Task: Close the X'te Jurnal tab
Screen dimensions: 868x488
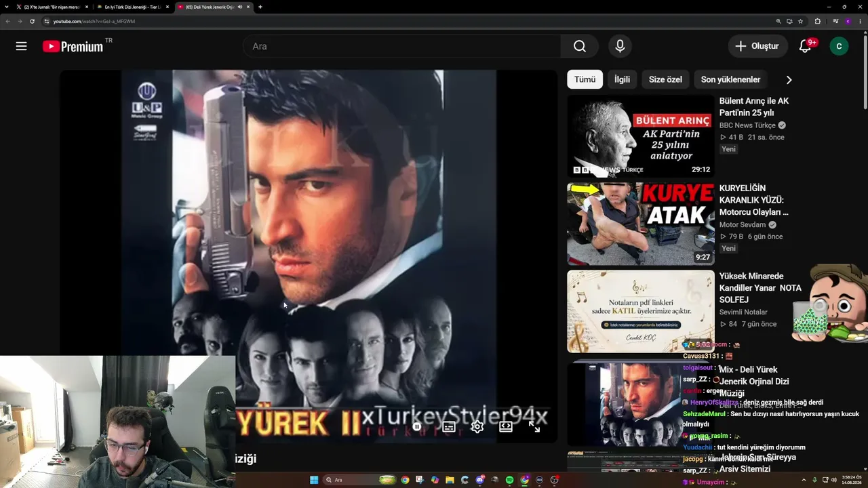Action: click(x=87, y=7)
